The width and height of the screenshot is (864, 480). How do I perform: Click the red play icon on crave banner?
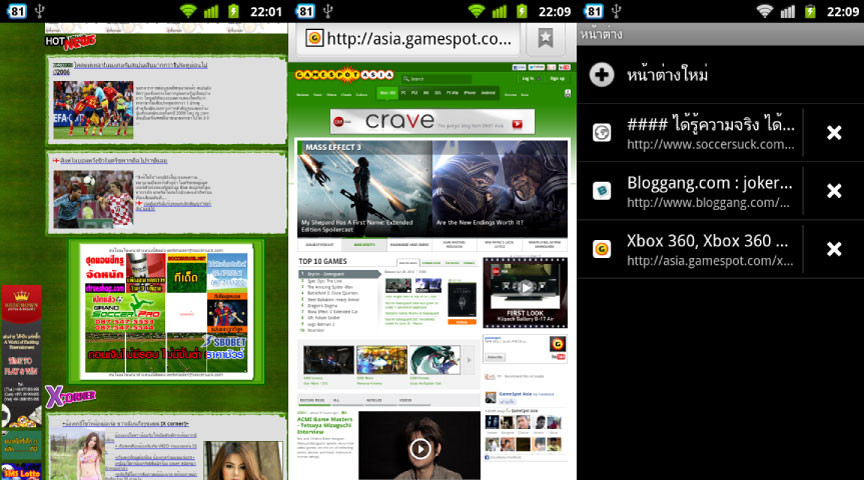coord(517,124)
